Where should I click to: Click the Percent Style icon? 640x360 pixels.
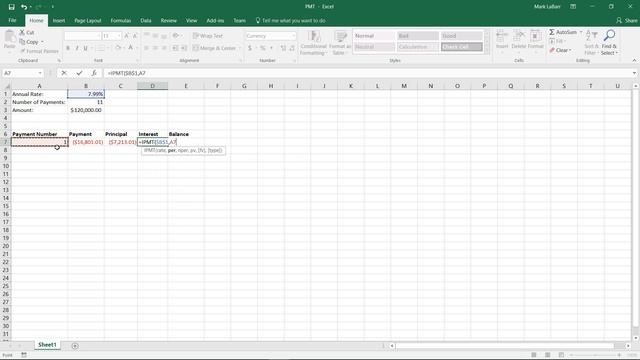(x=263, y=48)
